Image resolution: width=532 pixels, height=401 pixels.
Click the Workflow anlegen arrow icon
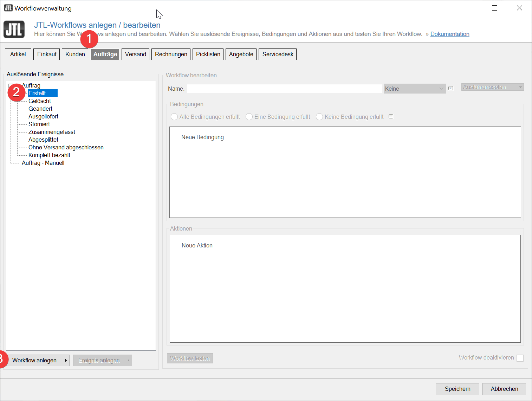click(x=66, y=361)
